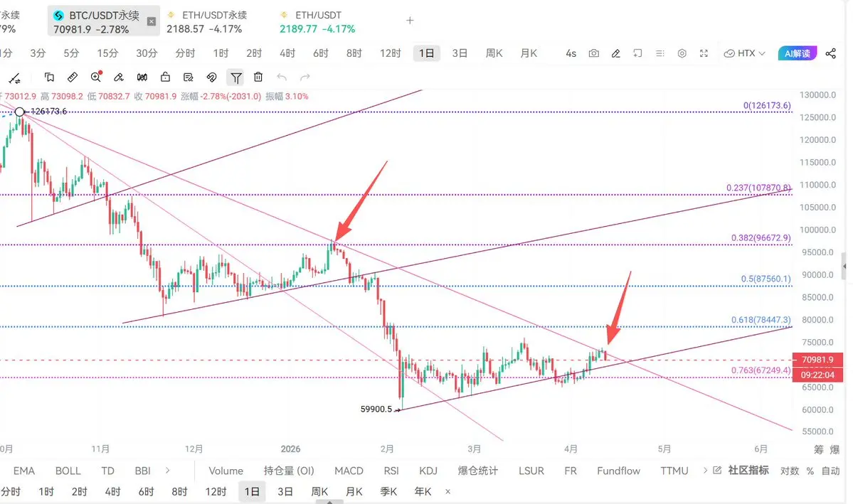Image resolution: width=853 pixels, height=504 pixels.
Task: Click Fibonacci label 0.618(78447.3)
Action: [x=761, y=320]
